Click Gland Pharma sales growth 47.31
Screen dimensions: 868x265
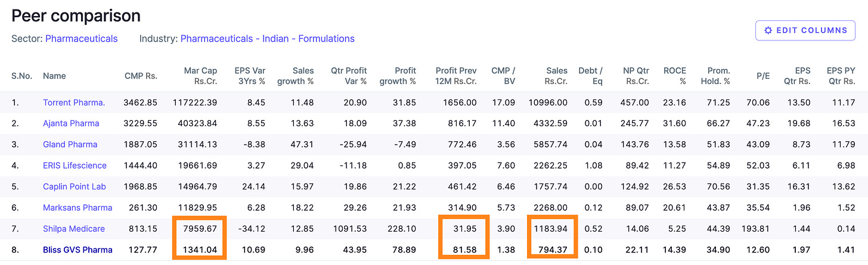coord(302,144)
